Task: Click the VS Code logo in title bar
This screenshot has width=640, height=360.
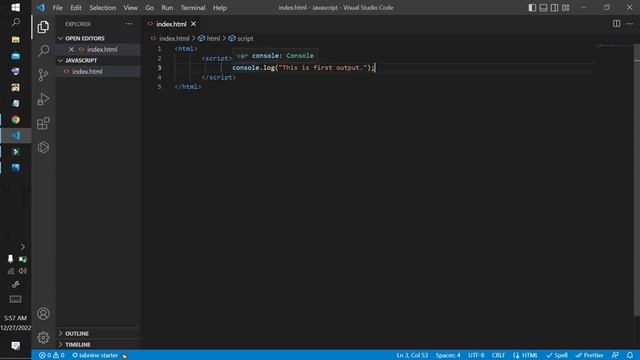Action: (41, 7)
